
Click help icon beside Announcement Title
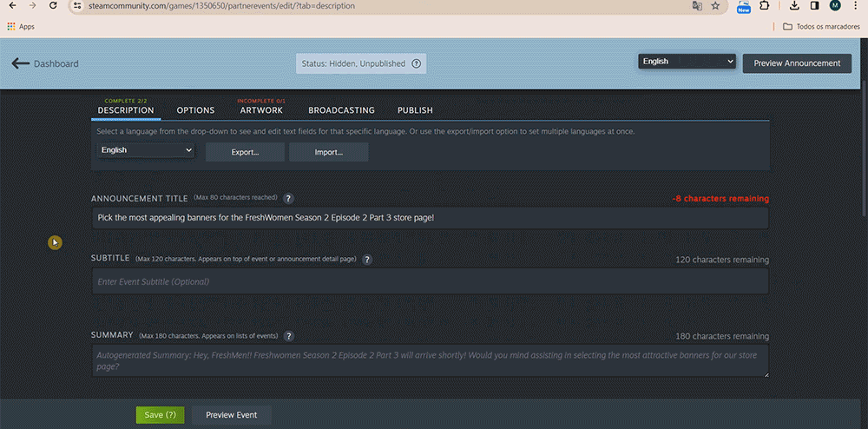coord(288,198)
